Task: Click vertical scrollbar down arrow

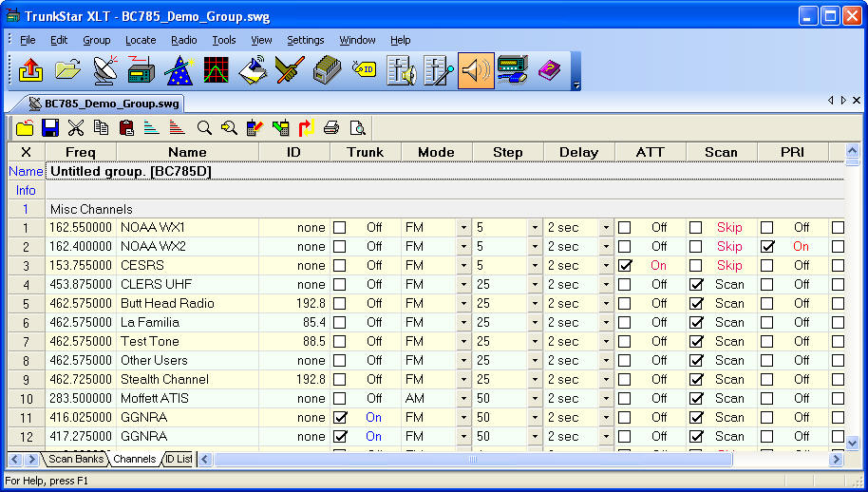Action: tap(852, 443)
